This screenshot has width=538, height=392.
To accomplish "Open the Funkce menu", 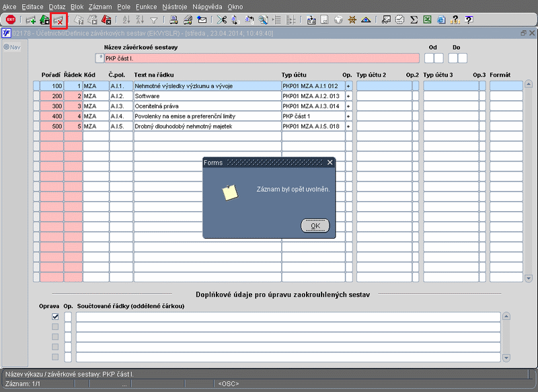I will pyautogui.click(x=146, y=7).
